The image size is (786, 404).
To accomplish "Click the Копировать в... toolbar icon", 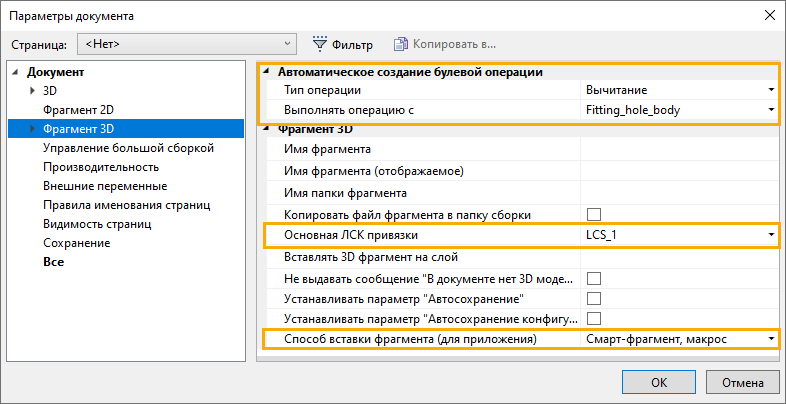I will point(401,44).
